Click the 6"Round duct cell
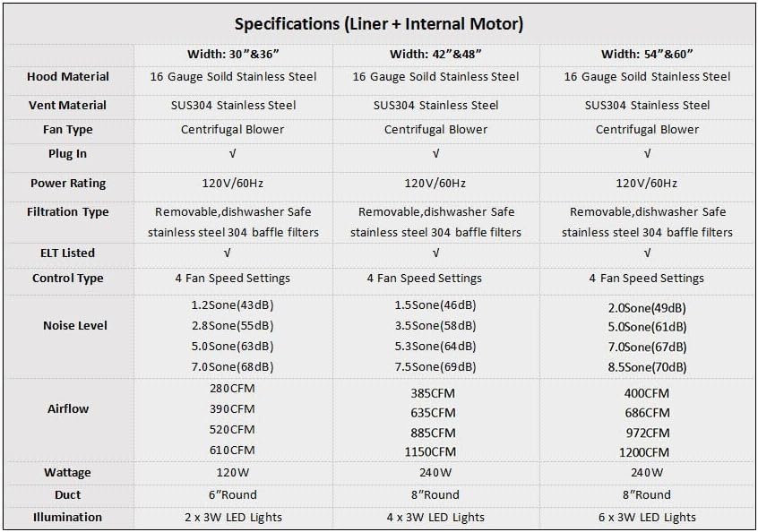Screen dimensions: 758x532 [x=233, y=494]
